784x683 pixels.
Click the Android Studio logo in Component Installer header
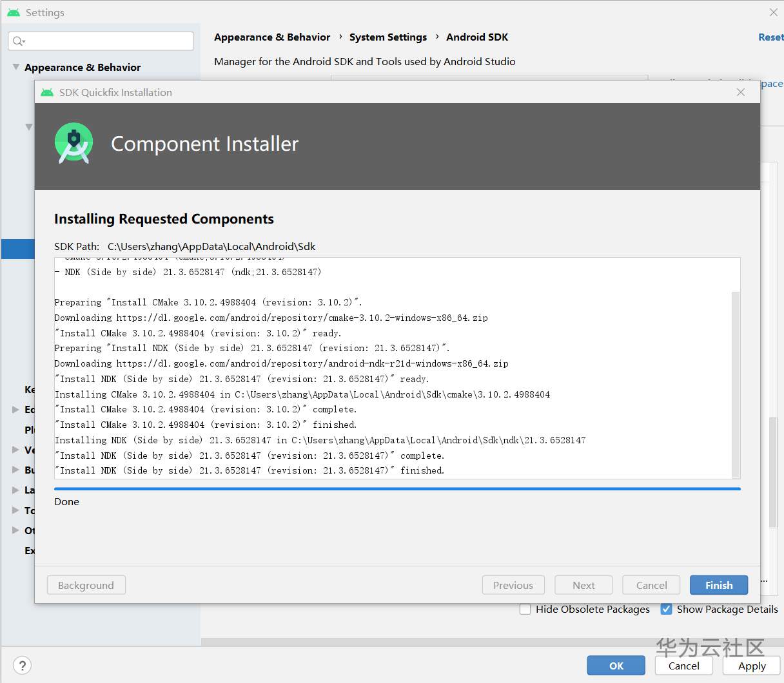73,143
